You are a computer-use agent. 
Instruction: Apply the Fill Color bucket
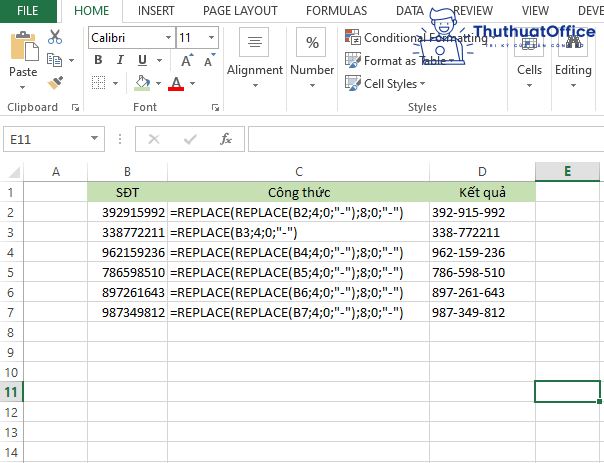142,83
